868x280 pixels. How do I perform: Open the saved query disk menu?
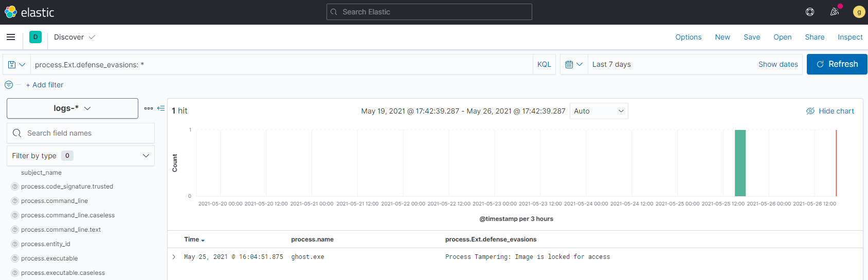(16, 65)
